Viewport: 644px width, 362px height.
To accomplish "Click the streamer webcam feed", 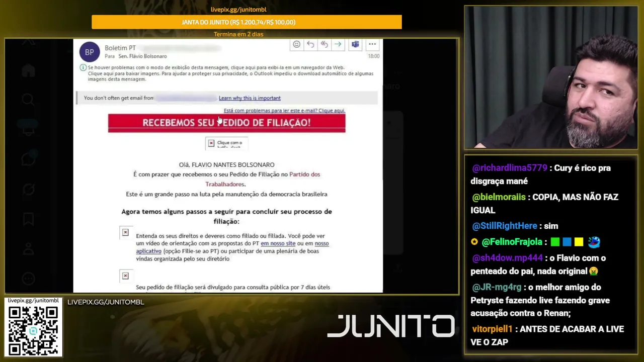I will tap(551, 77).
